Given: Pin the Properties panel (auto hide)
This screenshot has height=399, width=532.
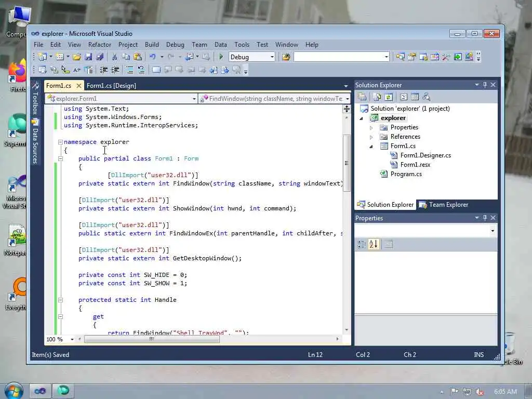Looking at the screenshot, I should [x=485, y=218].
